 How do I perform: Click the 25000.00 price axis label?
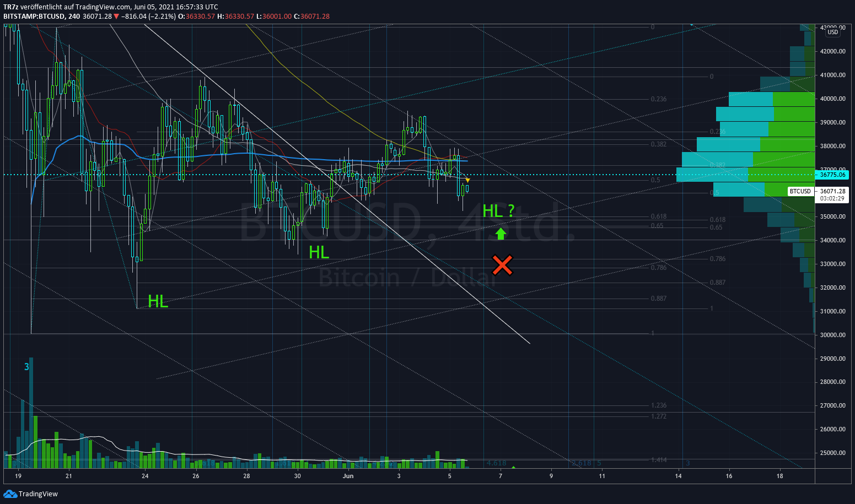[832, 453]
